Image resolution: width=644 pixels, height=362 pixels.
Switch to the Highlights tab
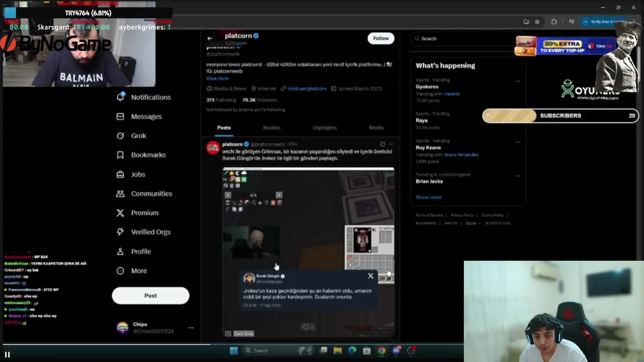coord(325,128)
